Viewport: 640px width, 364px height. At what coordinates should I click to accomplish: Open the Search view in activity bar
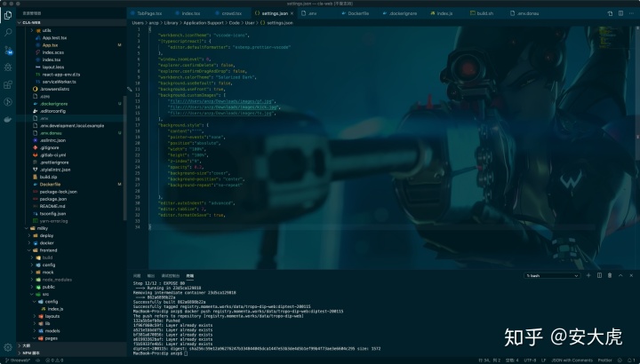[x=8, y=33]
